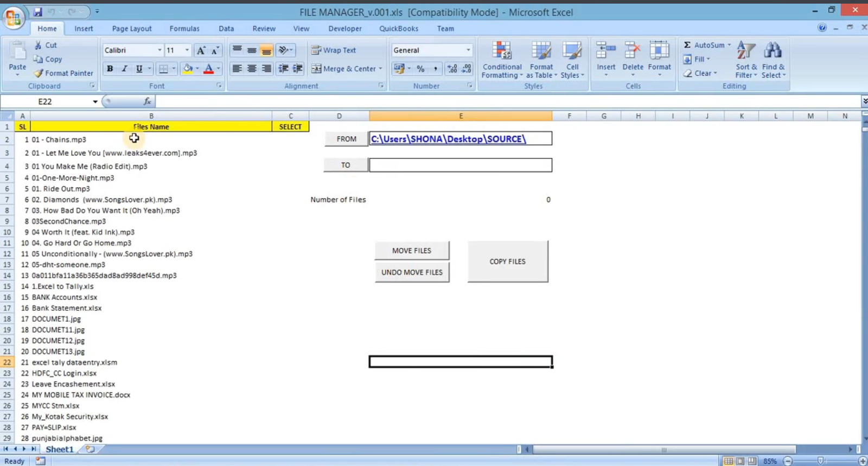Image resolution: width=868 pixels, height=466 pixels.
Task: Apply center text alignment
Action: coord(252,69)
